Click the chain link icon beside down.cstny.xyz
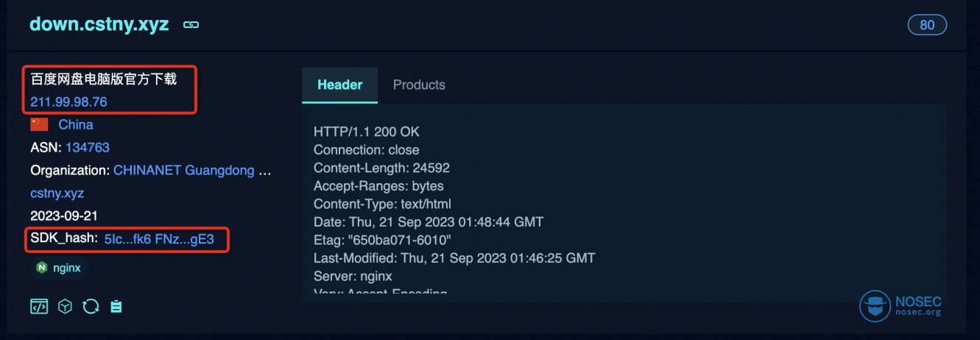The width and height of the screenshot is (980, 340). (191, 25)
